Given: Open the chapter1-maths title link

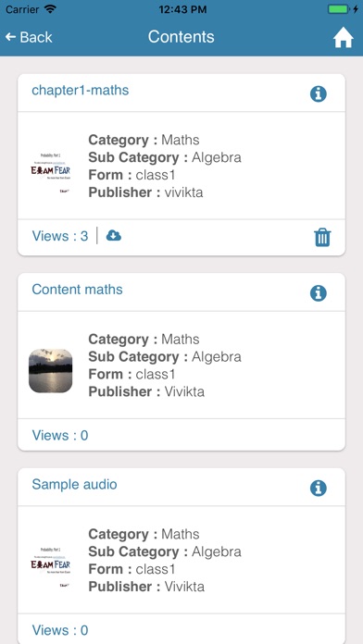Looking at the screenshot, I should (x=81, y=91).
